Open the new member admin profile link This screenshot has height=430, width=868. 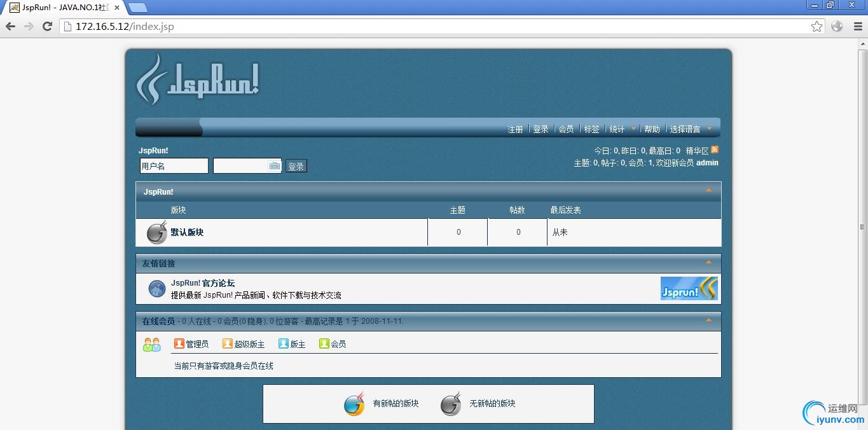pyautogui.click(x=707, y=163)
